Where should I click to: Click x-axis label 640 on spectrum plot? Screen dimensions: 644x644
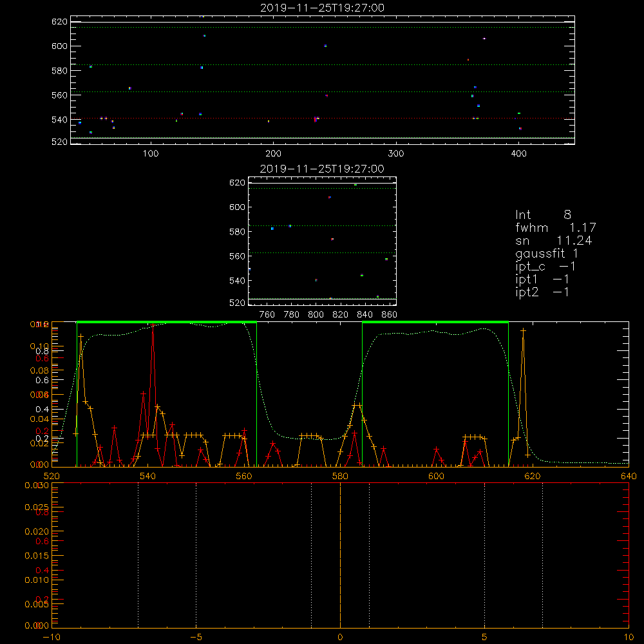(x=629, y=477)
